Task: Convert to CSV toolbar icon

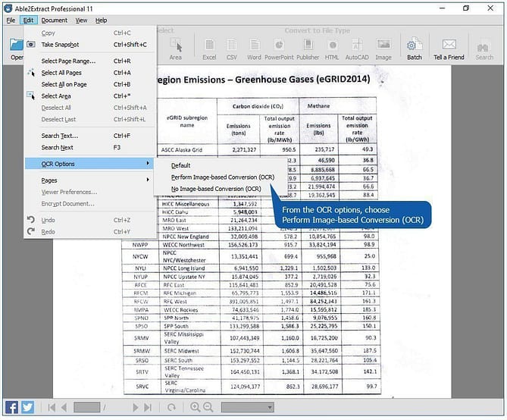Action: click(231, 45)
